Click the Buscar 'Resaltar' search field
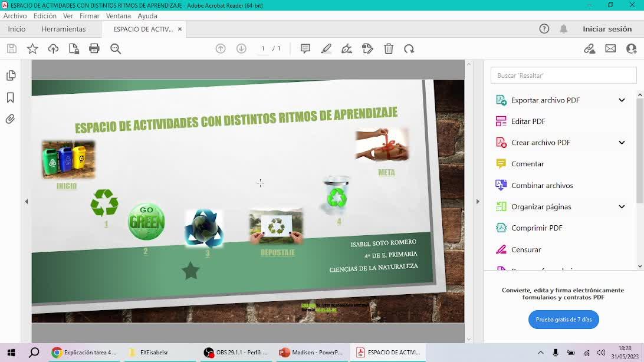 [563, 75]
